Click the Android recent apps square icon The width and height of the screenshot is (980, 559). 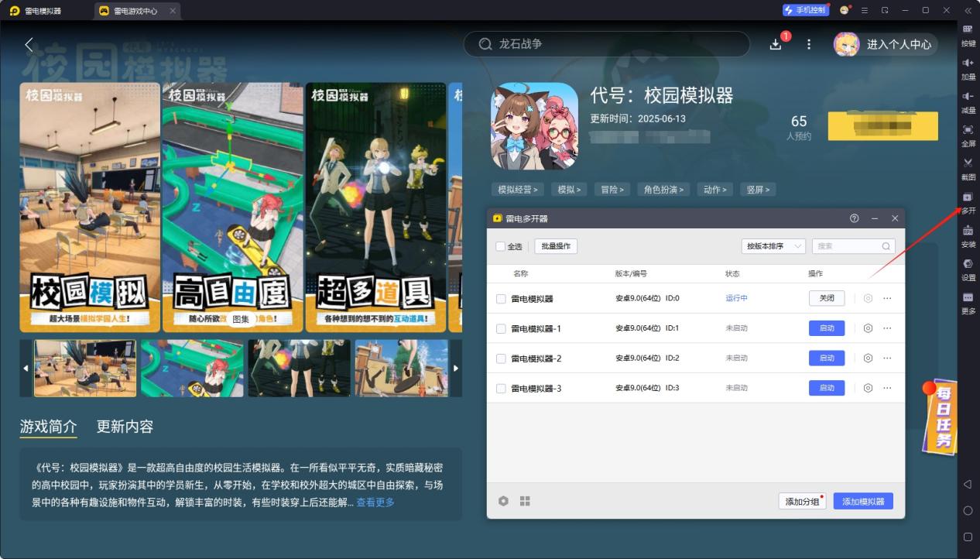point(968,537)
